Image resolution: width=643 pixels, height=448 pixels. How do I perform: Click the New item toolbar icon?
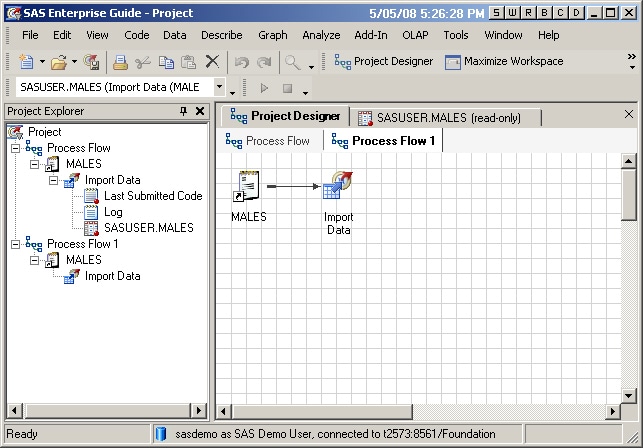pos(24,62)
